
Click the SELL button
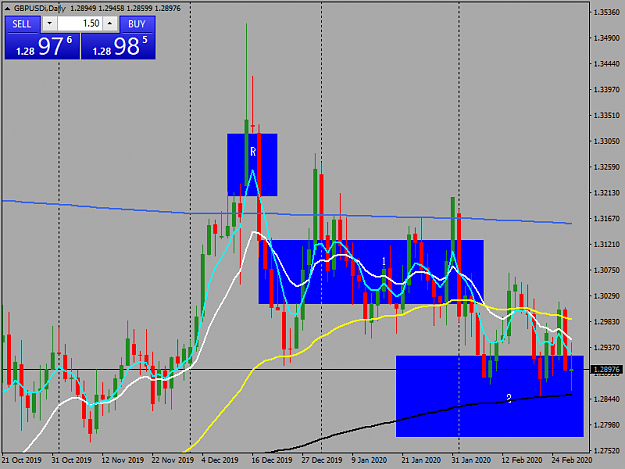(22, 24)
